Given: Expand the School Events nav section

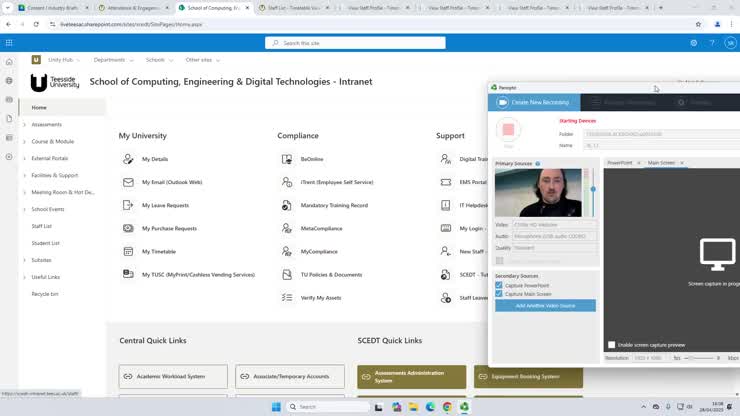Looking at the screenshot, I should coord(25,209).
